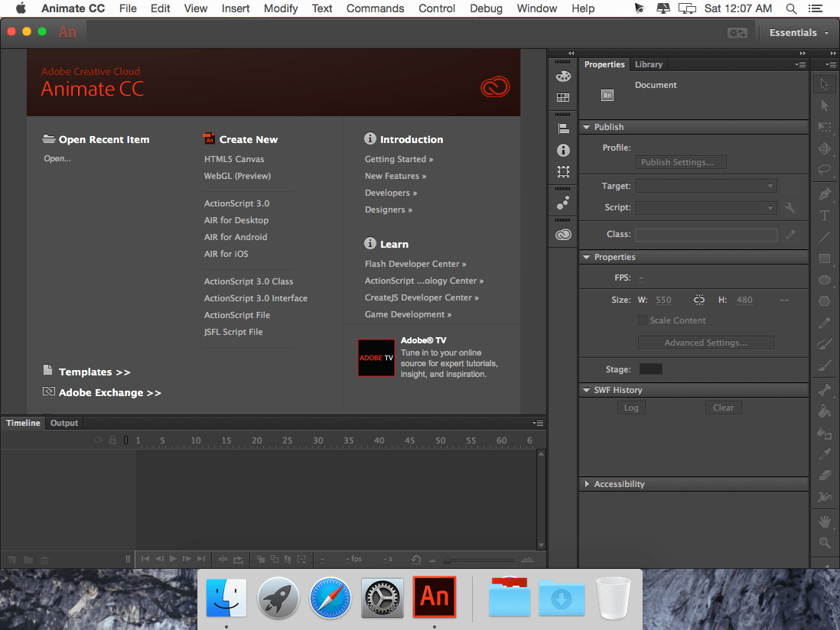This screenshot has height=630, width=840.
Task: Open the Creative Cloud Libraries panel icon
Action: [x=563, y=235]
